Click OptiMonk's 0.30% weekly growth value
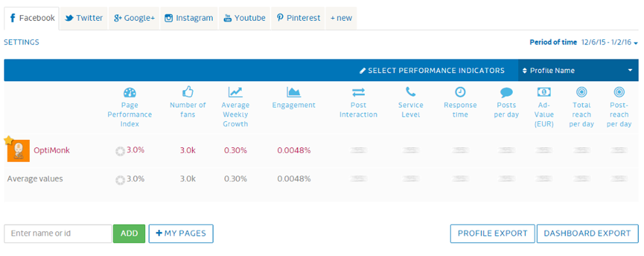 (235, 150)
